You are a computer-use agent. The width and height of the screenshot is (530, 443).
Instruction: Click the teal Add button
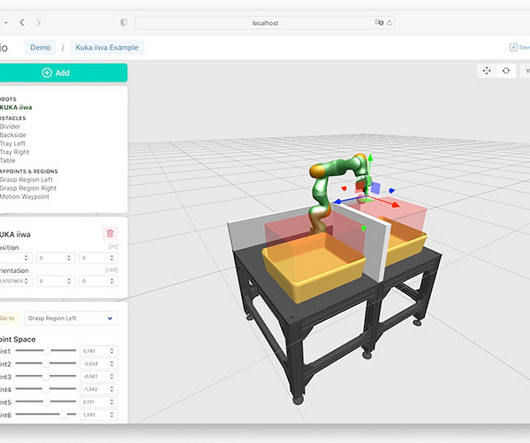(63, 73)
